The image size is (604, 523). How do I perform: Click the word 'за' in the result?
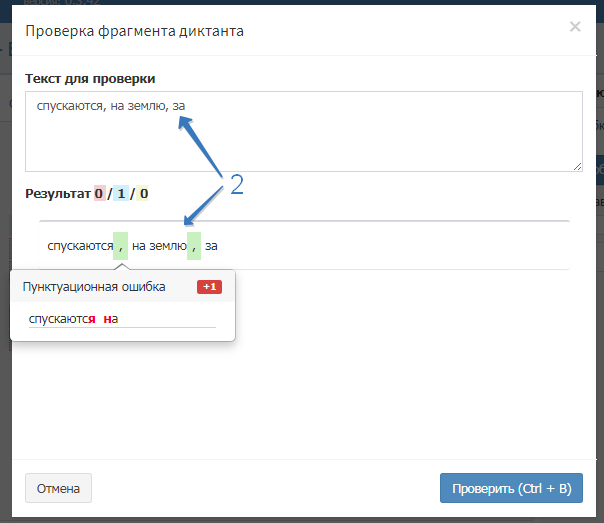(211, 245)
